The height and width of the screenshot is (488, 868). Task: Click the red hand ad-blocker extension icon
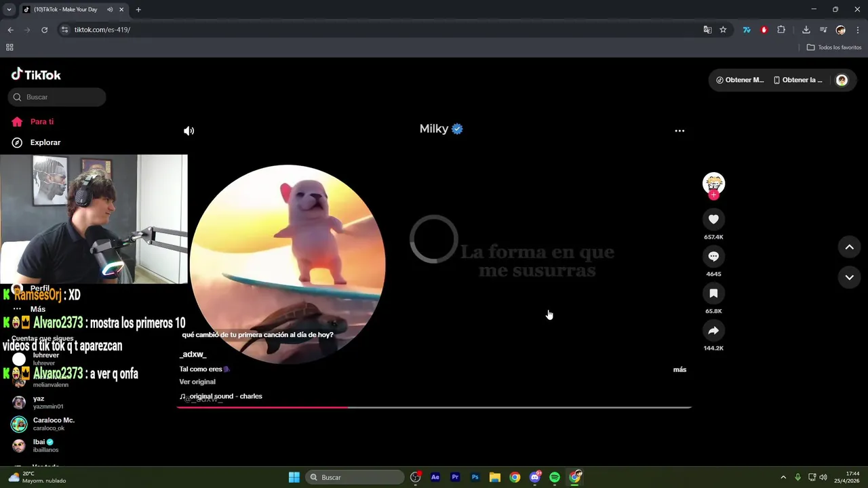[764, 30]
